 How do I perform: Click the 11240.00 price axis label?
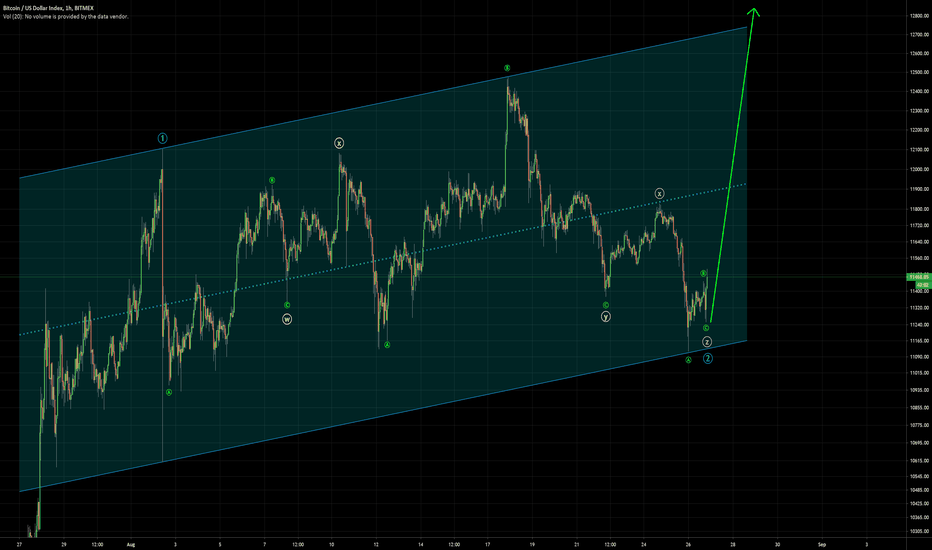[919, 325]
